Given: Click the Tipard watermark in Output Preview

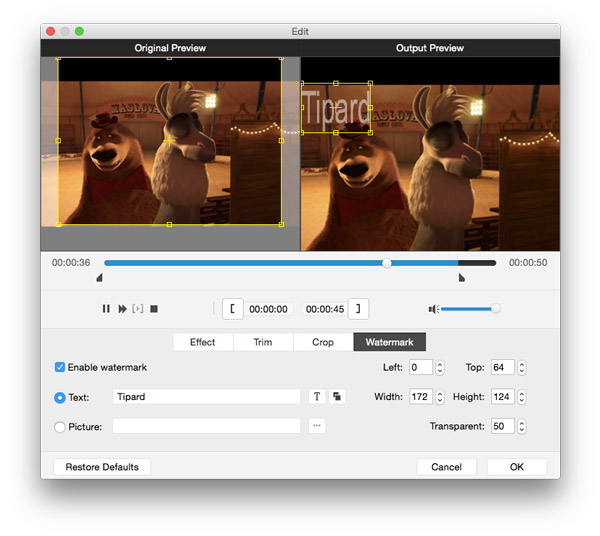Looking at the screenshot, I should point(336,108).
